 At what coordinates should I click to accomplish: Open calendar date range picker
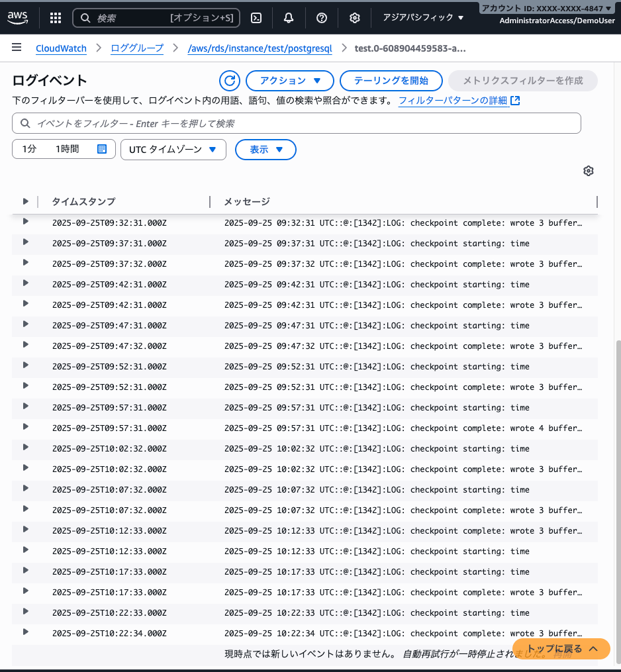point(101,149)
